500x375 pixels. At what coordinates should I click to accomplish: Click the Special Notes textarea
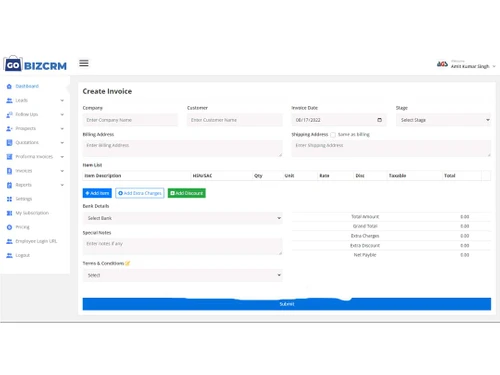tap(182, 247)
